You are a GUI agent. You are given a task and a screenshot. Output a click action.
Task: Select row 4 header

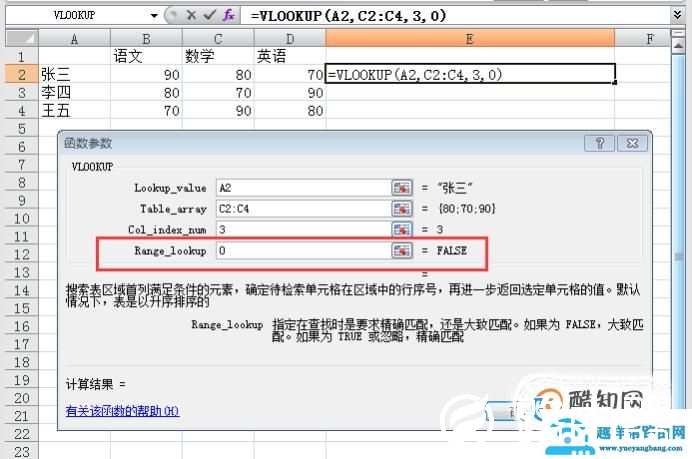click(x=22, y=111)
